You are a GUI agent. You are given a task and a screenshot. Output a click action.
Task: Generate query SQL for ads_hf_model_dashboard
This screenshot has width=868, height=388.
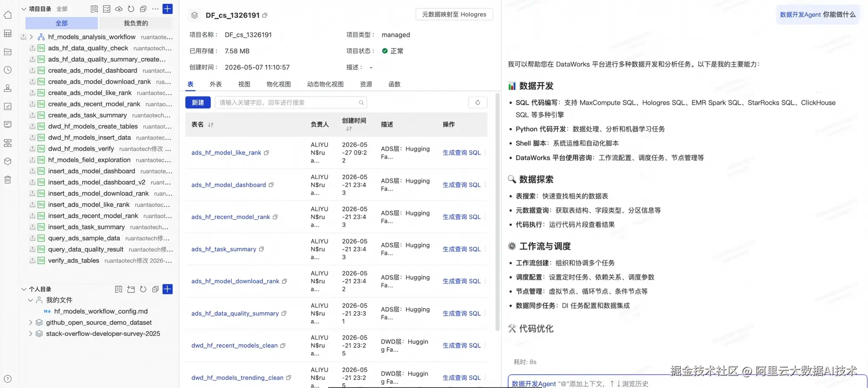click(461, 185)
